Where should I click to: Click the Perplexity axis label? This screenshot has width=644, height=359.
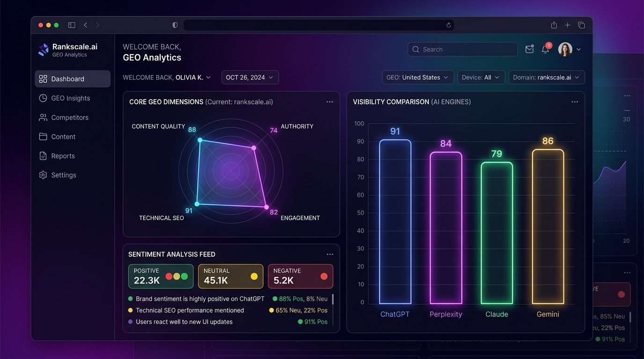tap(446, 314)
